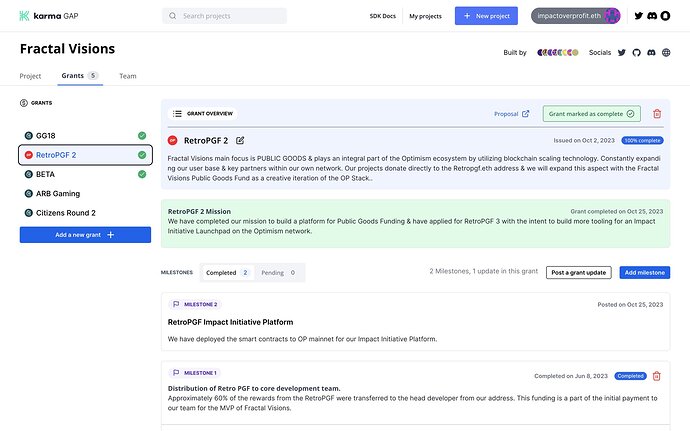The image size is (690, 431).
Task: Switch to the Grants tab
Action: [80, 76]
